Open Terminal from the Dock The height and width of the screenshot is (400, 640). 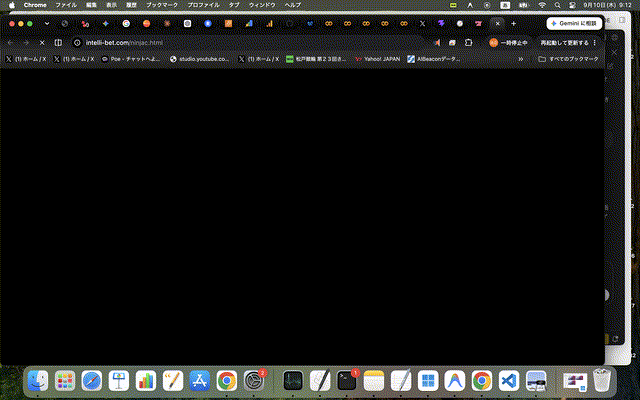tap(347, 380)
